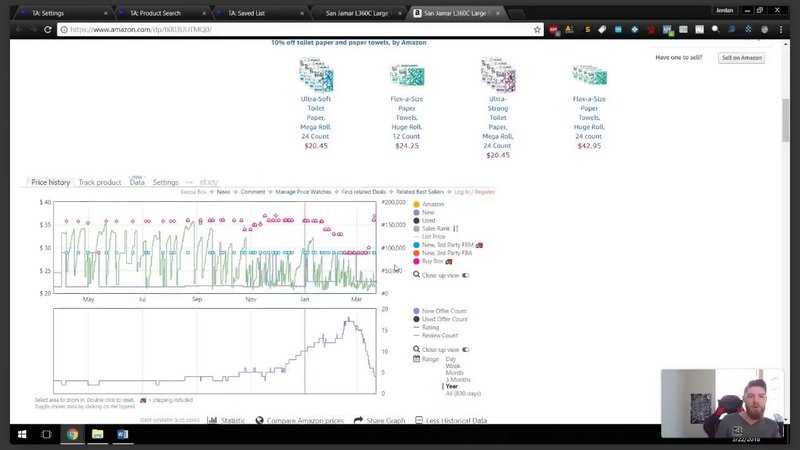
Task: Open Related Best Sellers link
Action: pos(420,192)
